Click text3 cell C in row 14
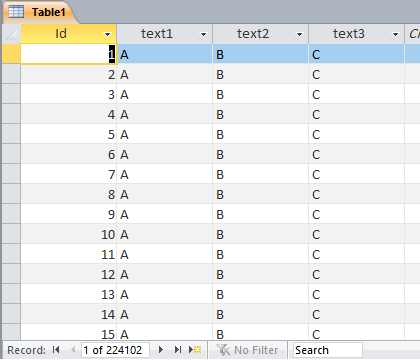 coord(357,314)
